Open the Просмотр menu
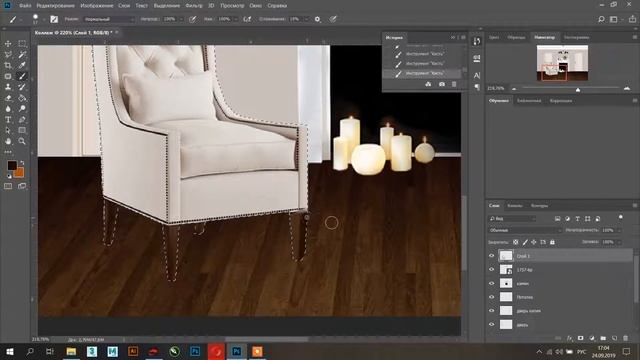Screen dimensions: 640x360 point(232,6)
